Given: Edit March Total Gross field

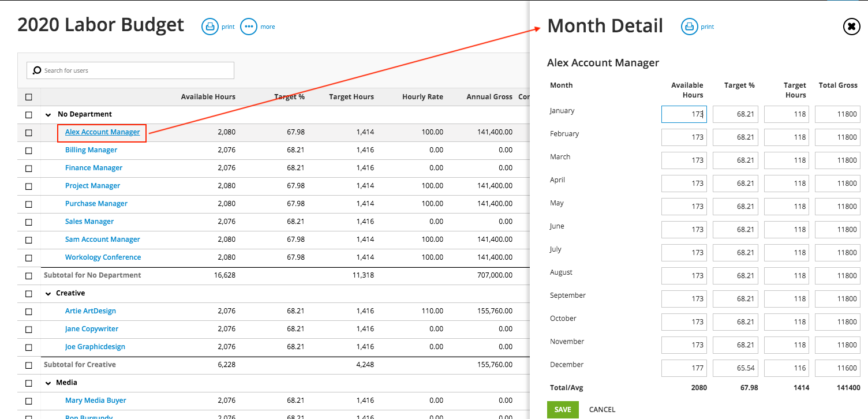Looking at the screenshot, I should 838,160.
